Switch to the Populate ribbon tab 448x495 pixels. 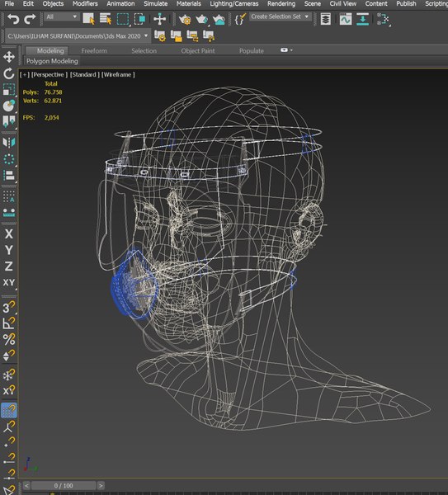pos(252,51)
